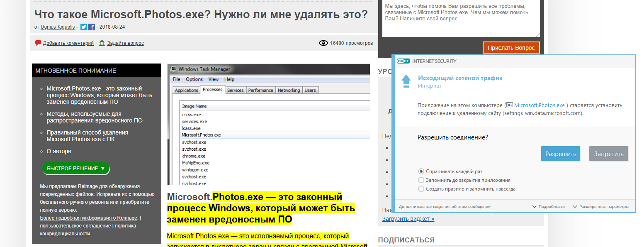
Task: Open the Performance tab
Action: click(261, 90)
